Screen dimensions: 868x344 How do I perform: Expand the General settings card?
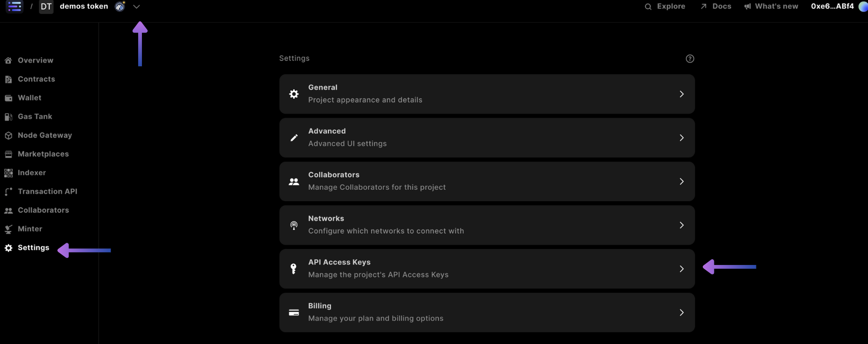point(487,94)
